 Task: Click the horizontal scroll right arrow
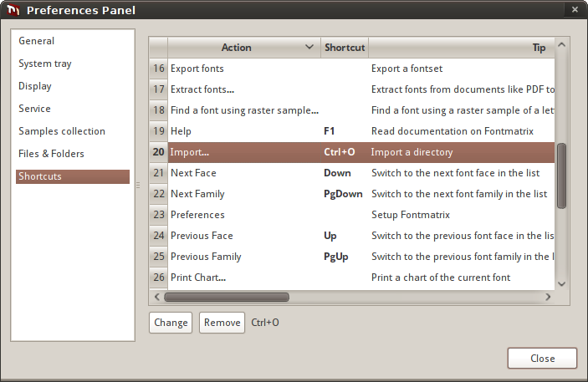click(x=548, y=297)
